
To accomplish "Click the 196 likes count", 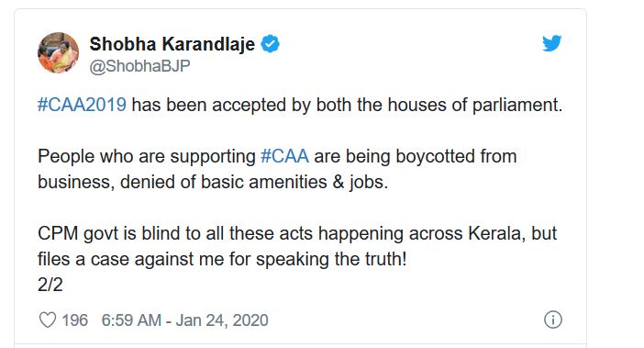I will point(74,320).
